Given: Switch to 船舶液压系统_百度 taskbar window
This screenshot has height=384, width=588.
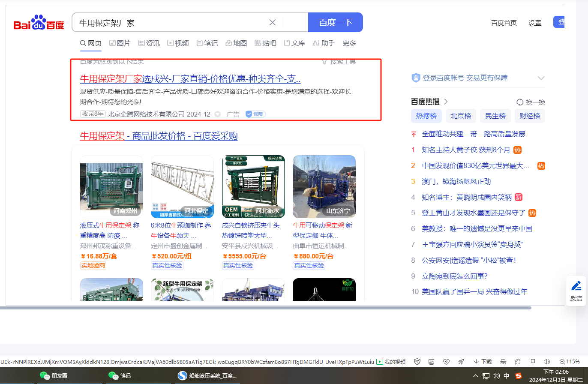Looking at the screenshot, I should (x=207, y=376).
